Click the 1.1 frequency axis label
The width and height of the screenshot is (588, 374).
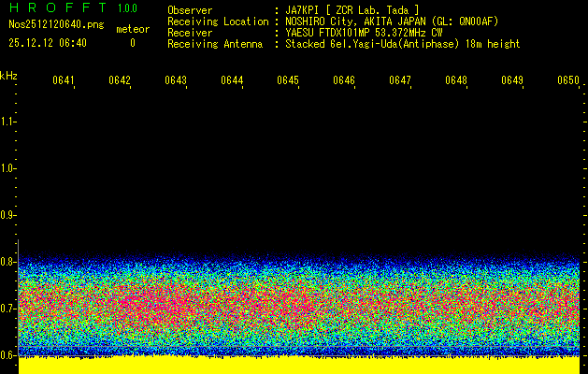(x=8, y=122)
